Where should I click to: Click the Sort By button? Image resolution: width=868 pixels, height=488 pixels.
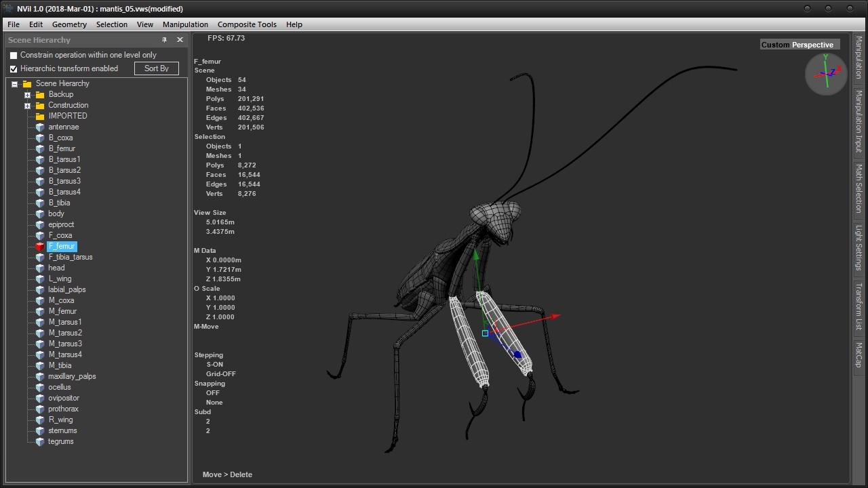(157, 68)
